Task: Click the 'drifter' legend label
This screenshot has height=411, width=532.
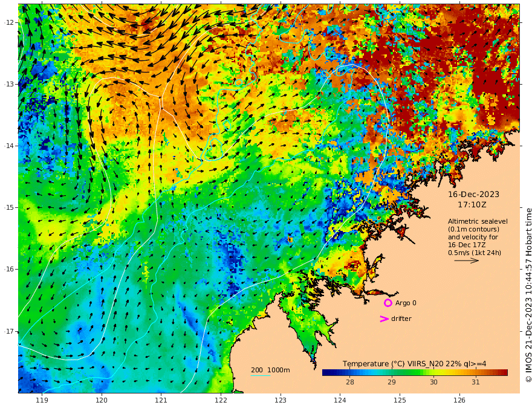Action: point(401,319)
